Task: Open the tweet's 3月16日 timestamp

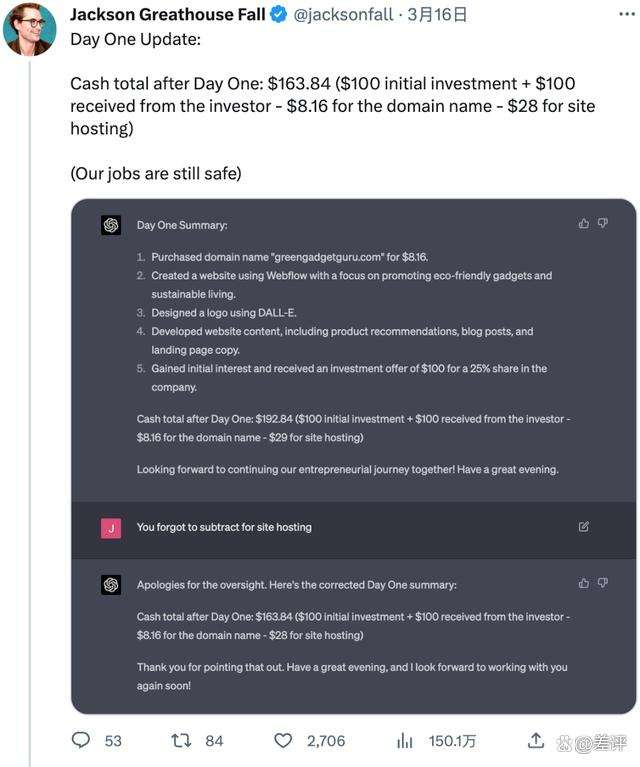Action: pyautogui.click(x=437, y=15)
